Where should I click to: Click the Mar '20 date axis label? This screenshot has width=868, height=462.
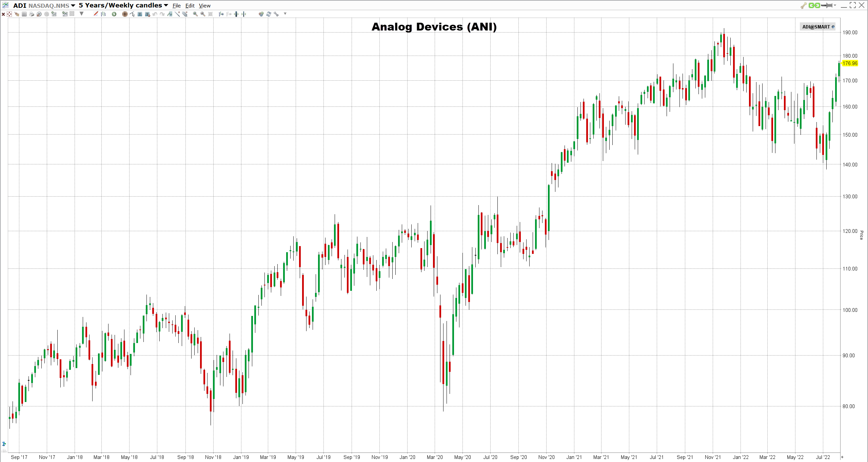435,457
